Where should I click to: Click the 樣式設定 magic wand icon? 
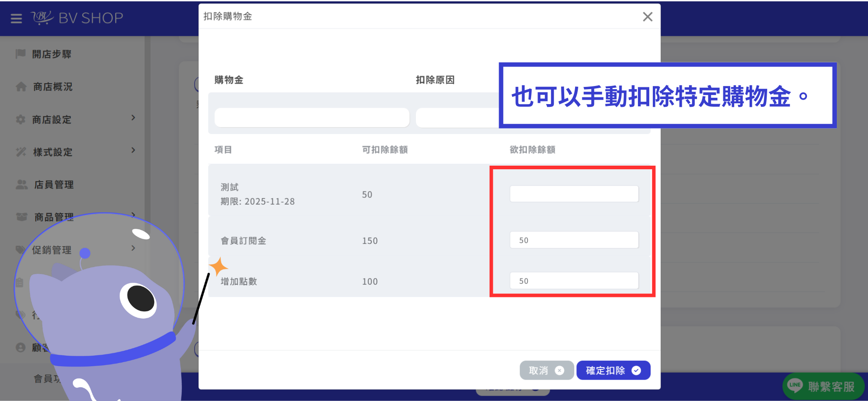tap(21, 152)
